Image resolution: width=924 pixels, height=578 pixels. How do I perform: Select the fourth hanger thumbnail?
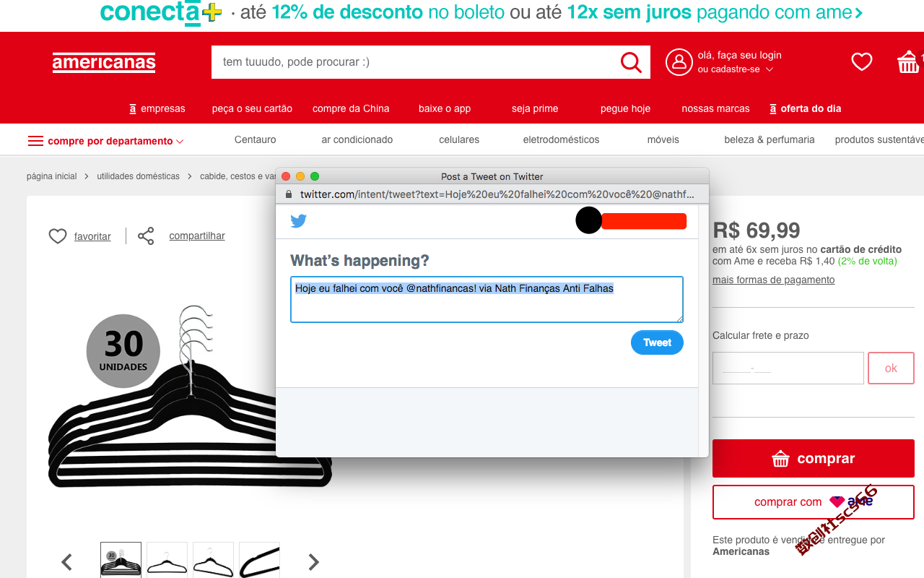(259, 560)
